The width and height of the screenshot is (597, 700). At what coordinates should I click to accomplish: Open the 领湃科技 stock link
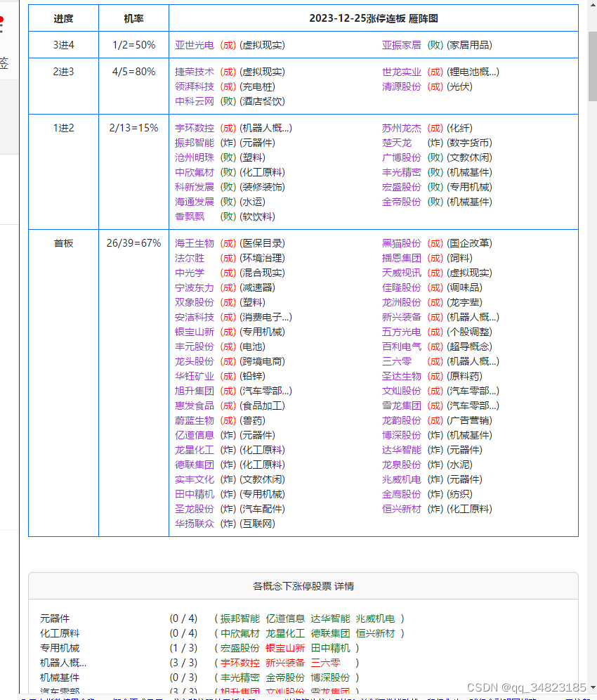point(194,86)
